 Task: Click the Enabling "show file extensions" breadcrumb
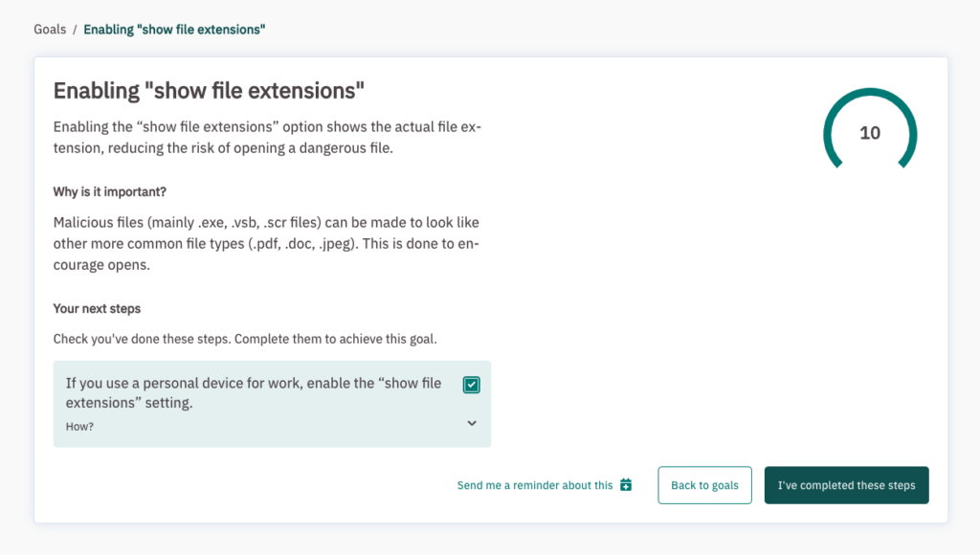pyautogui.click(x=174, y=30)
